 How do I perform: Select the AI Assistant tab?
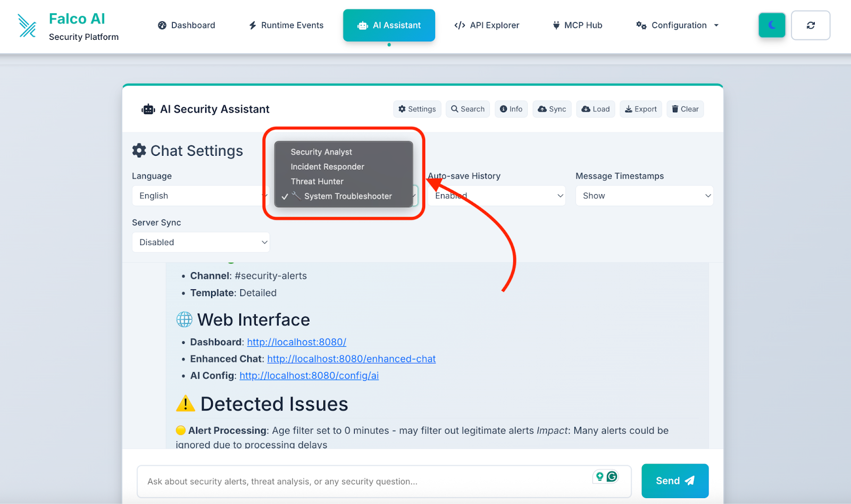389,25
